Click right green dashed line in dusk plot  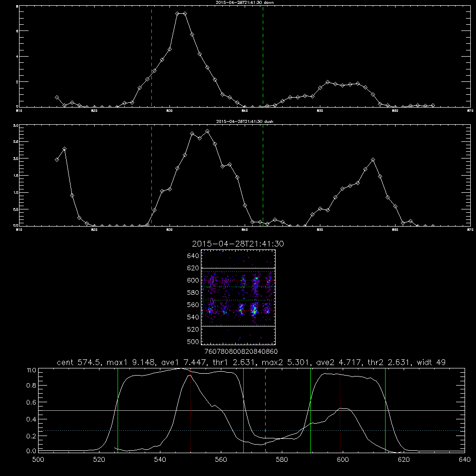263,176
